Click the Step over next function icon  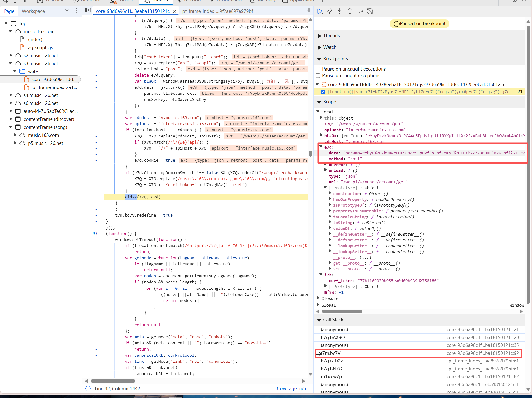pyautogui.click(x=330, y=11)
